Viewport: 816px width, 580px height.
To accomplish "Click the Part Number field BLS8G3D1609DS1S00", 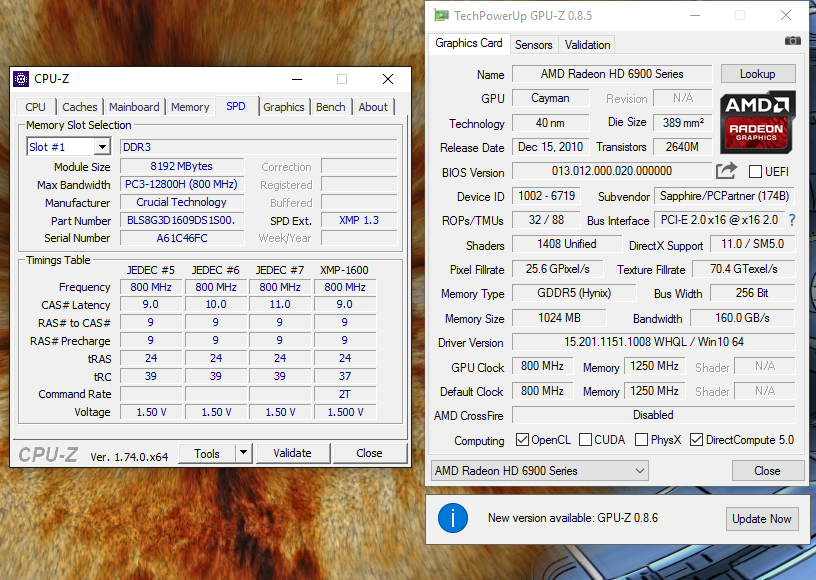I will pyautogui.click(x=182, y=221).
